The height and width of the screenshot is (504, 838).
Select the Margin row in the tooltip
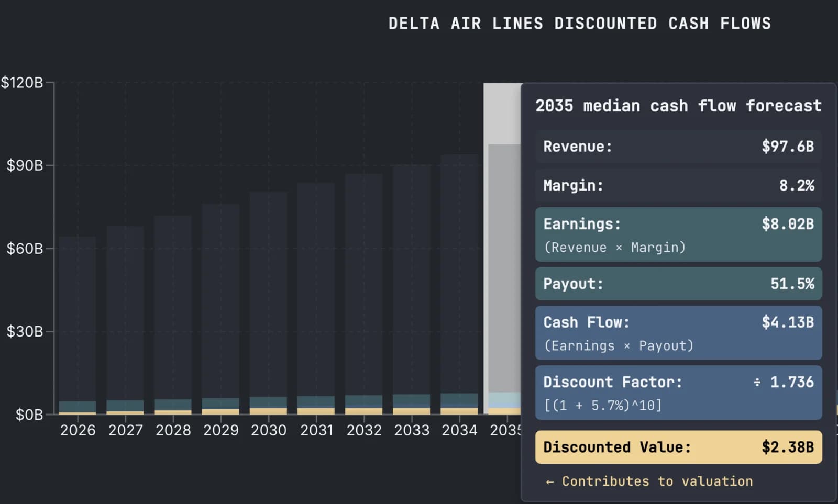pos(678,185)
